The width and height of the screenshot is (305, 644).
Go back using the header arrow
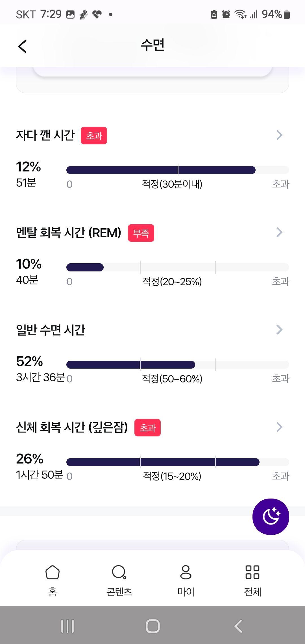pos(22,46)
